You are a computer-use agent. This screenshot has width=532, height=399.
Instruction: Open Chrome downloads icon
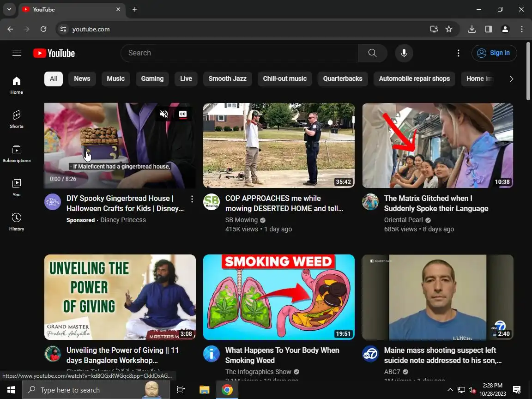coord(472,29)
